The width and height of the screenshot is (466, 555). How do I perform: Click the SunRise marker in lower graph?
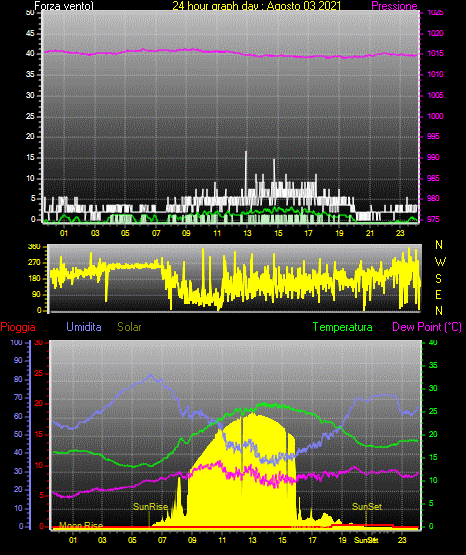coord(150,507)
